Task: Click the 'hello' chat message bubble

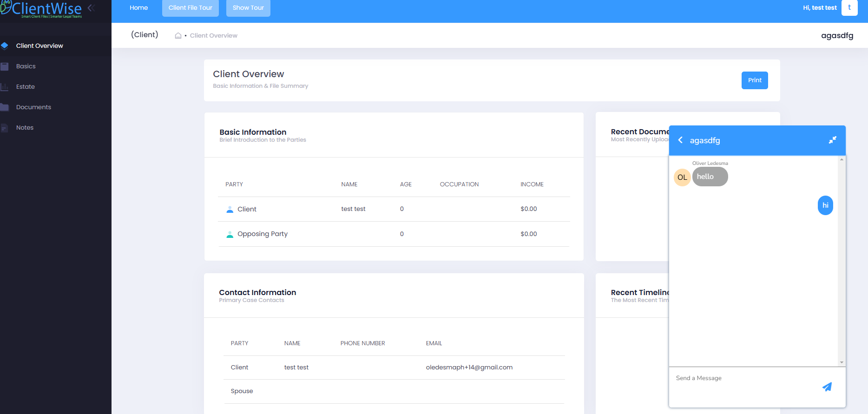Action: click(710, 177)
